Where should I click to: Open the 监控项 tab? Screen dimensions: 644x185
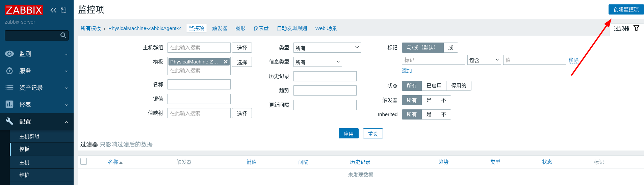click(197, 28)
